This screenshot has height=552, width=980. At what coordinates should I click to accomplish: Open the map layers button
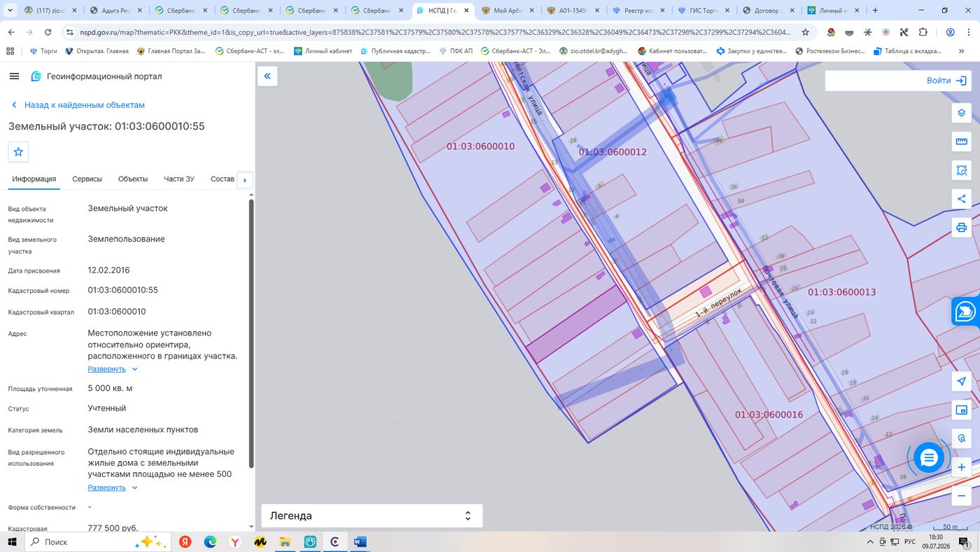click(x=962, y=113)
